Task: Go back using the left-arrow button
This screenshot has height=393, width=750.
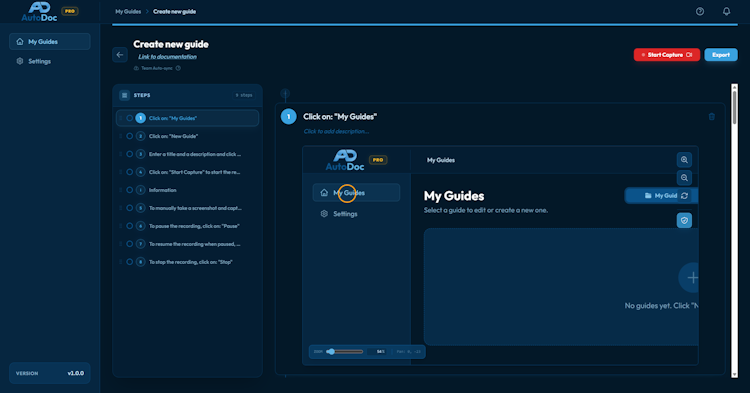Action: coord(120,55)
